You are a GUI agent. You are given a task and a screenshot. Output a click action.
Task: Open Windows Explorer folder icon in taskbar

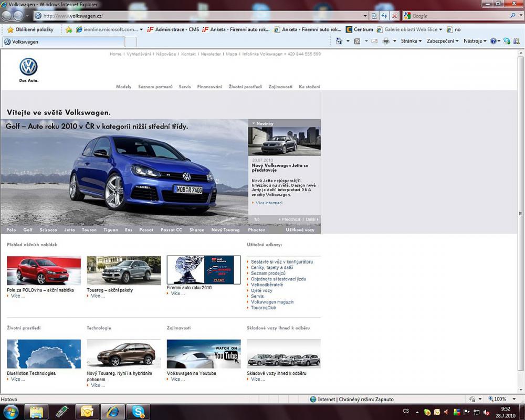tap(37, 412)
